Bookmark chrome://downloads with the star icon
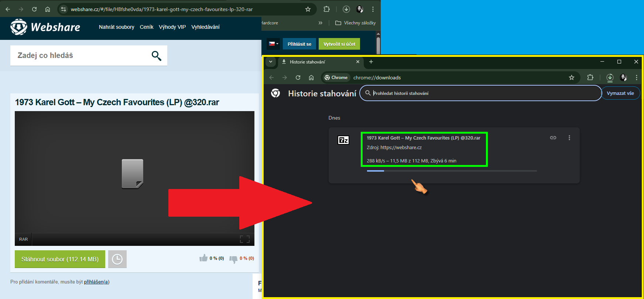The height and width of the screenshot is (299, 644). pos(572,78)
